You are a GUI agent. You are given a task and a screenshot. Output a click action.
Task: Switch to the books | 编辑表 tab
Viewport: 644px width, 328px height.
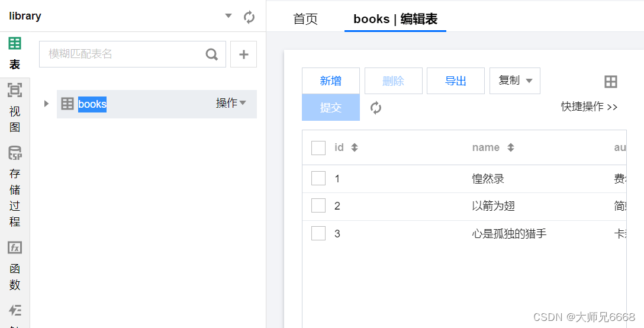pos(395,19)
